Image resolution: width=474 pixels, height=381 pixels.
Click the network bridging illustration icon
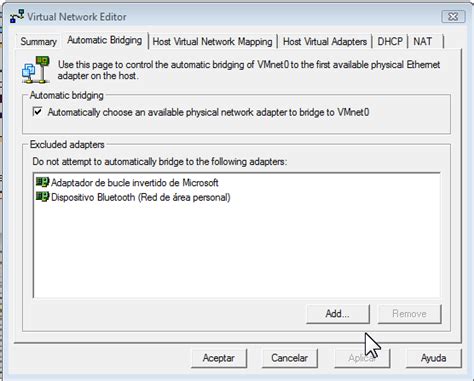click(36, 70)
